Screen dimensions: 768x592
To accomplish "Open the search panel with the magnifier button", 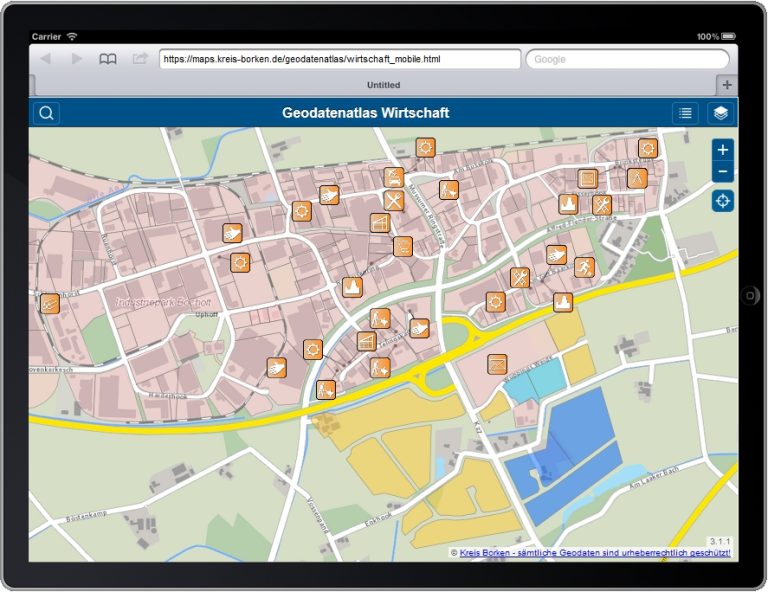I will click(x=47, y=113).
